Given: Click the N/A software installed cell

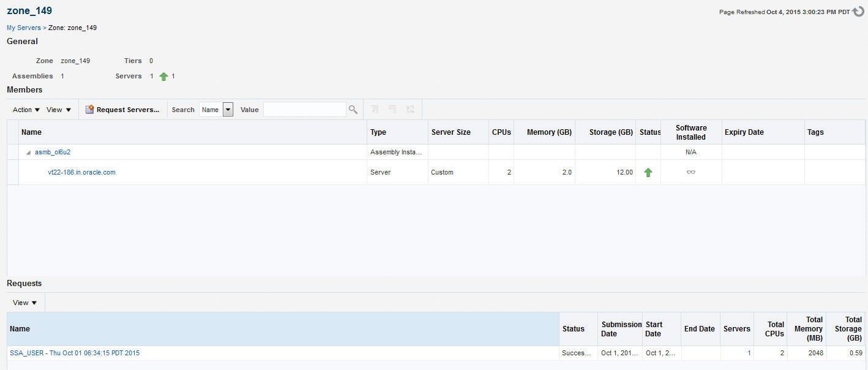Looking at the screenshot, I should [691, 152].
